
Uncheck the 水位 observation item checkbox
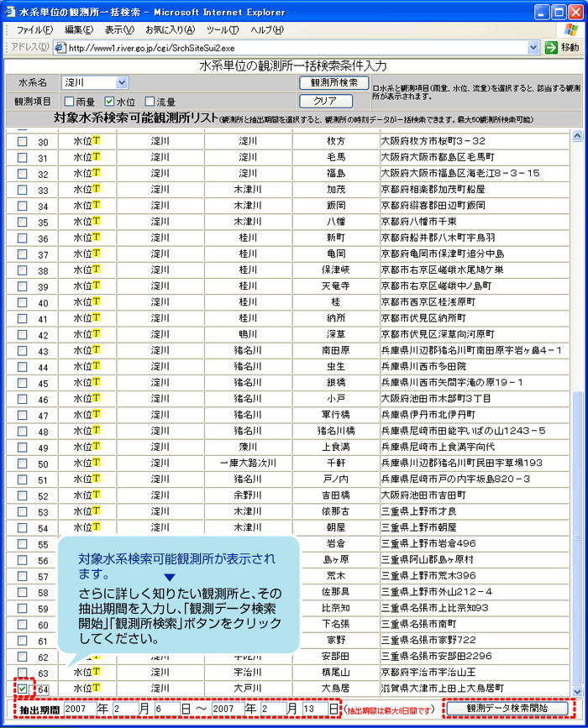(x=109, y=102)
